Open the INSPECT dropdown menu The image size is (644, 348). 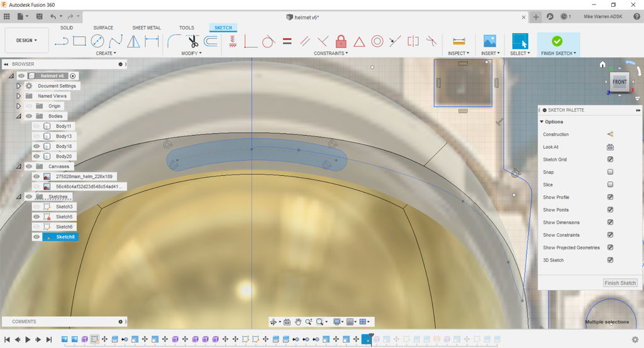click(458, 53)
